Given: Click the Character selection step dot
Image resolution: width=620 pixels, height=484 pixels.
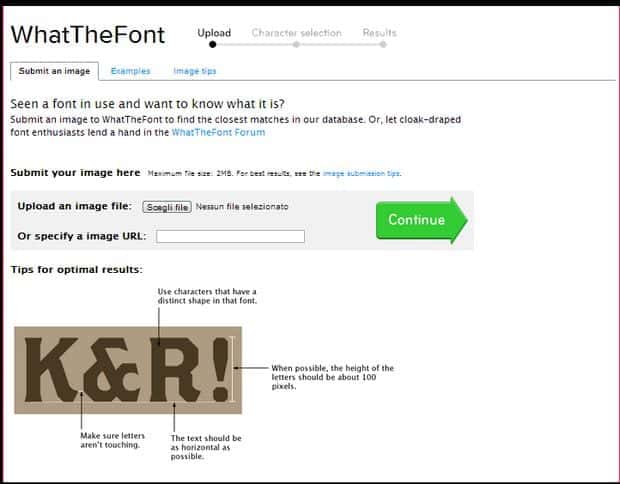Looking at the screenshot, I should (x=296, y=44).
